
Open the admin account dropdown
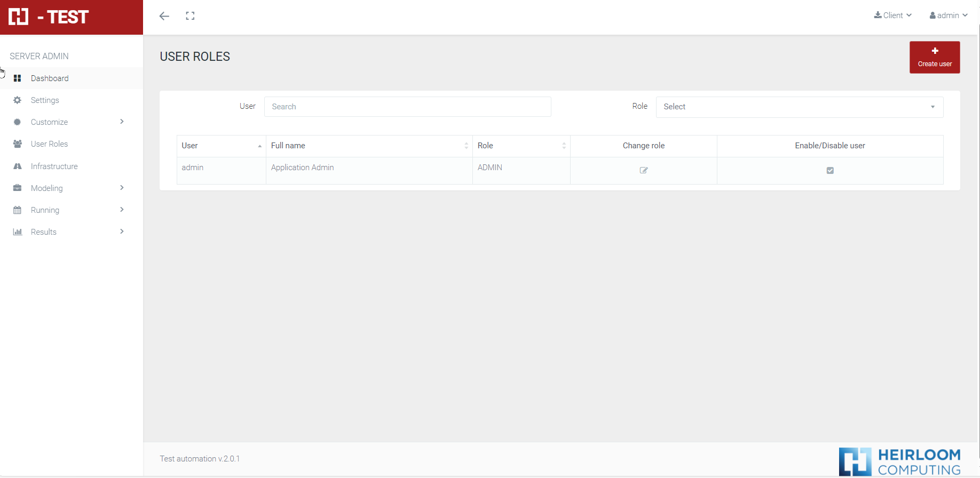tap(949, 15)
